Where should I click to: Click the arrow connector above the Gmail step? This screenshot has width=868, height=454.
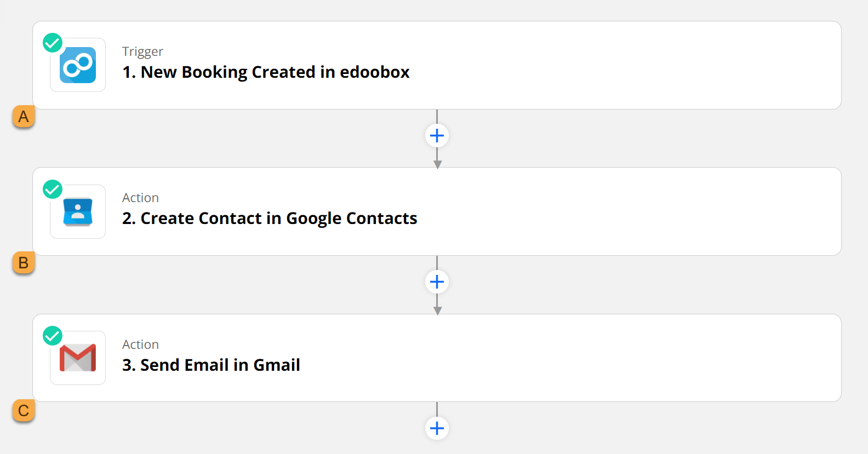click(x=437, y=307)
